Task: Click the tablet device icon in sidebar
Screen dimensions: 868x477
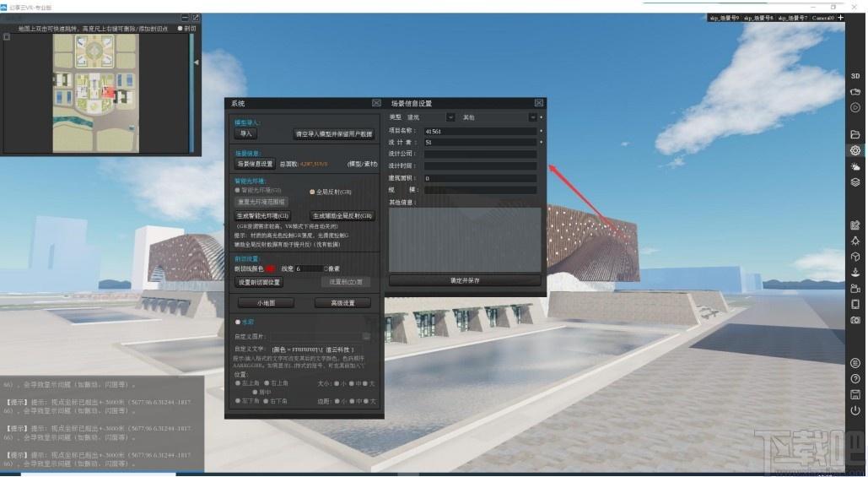Action: [x=855, y=304]
